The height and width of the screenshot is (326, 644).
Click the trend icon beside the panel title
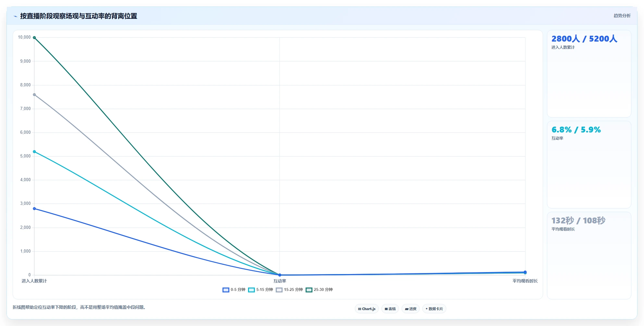[x=15, y=16]
